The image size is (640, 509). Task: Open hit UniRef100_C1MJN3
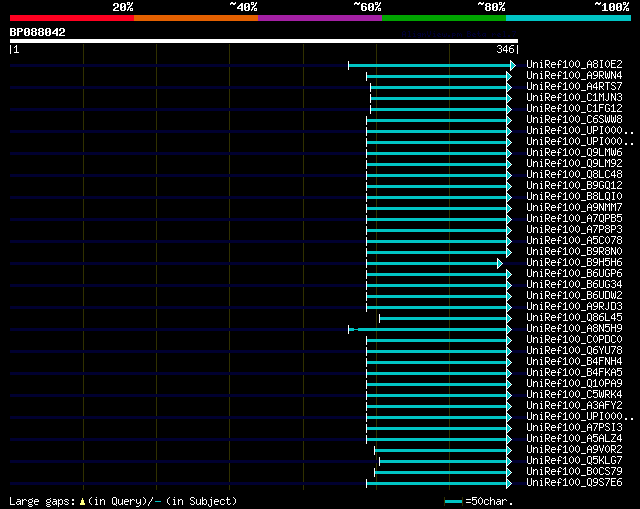574,98
